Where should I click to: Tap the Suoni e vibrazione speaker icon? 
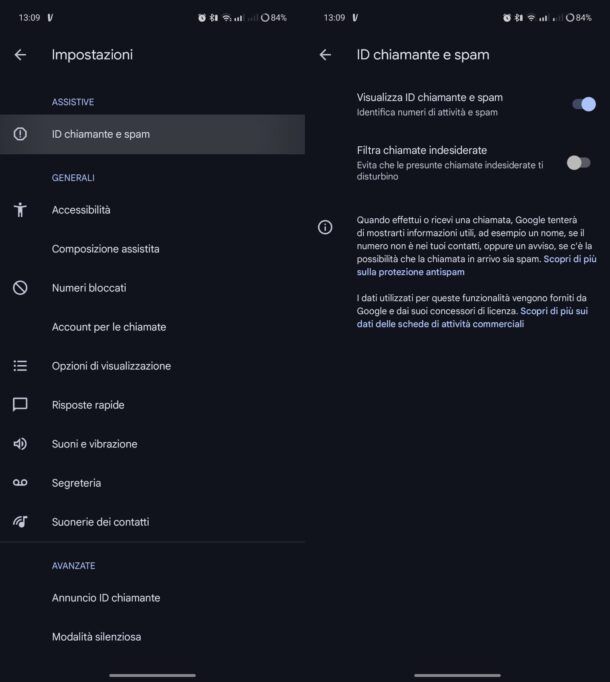click(20, 444)
